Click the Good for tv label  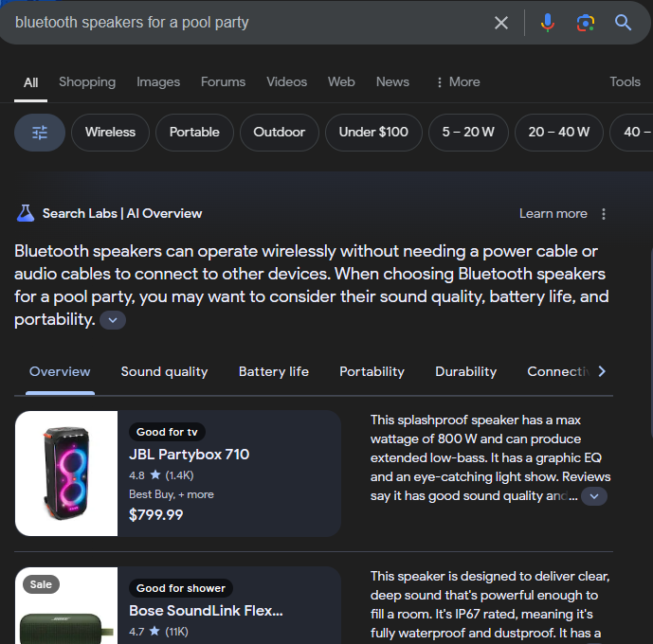click(x=167, y=432)
